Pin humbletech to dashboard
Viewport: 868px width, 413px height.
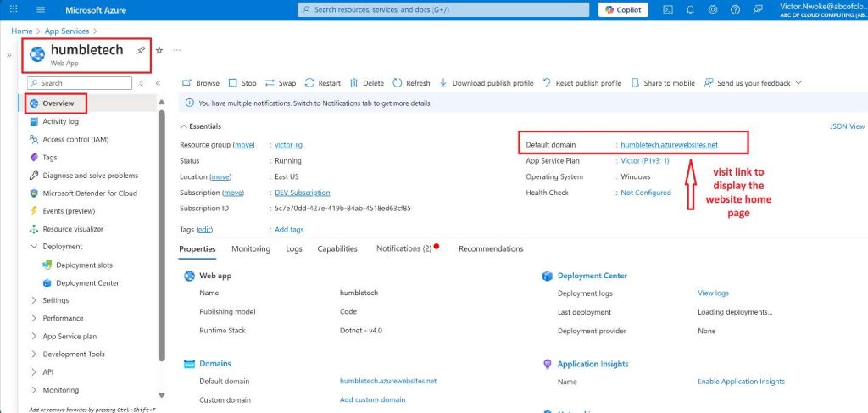point(141,51)
